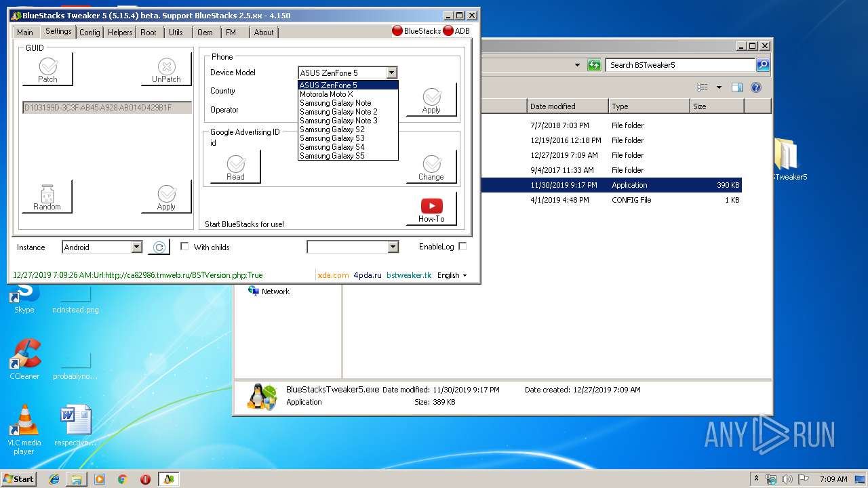
Task: Click the red BlueStacks status indicator
Action: click(397, 30)
